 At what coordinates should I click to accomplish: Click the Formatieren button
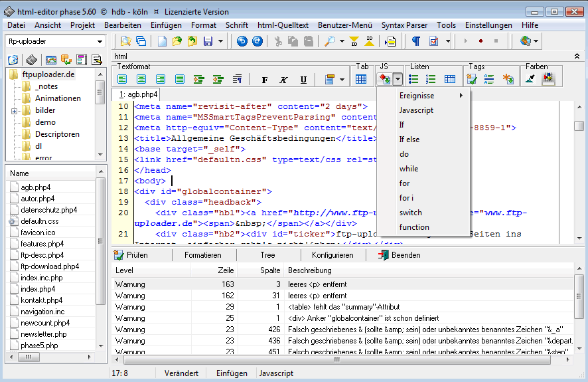click(x=202, y=255)
